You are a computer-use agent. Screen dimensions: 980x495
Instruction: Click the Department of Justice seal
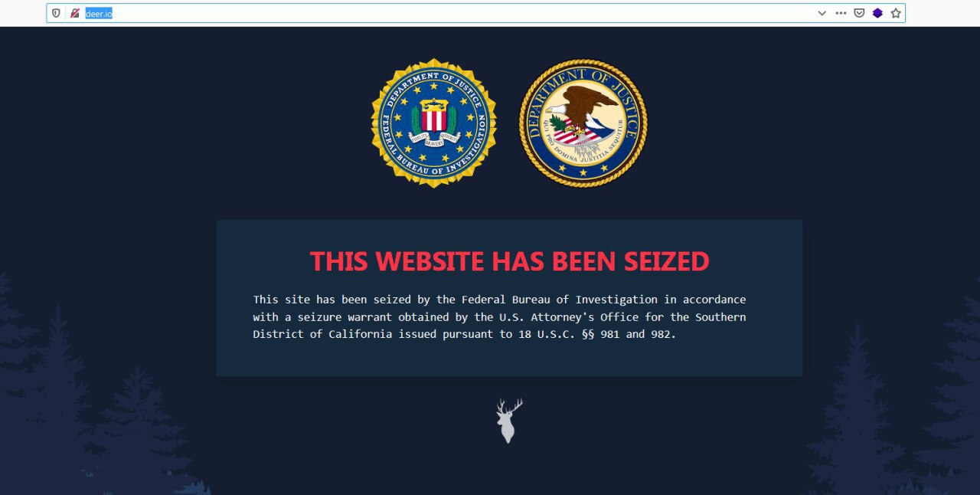tap(583, 123)
